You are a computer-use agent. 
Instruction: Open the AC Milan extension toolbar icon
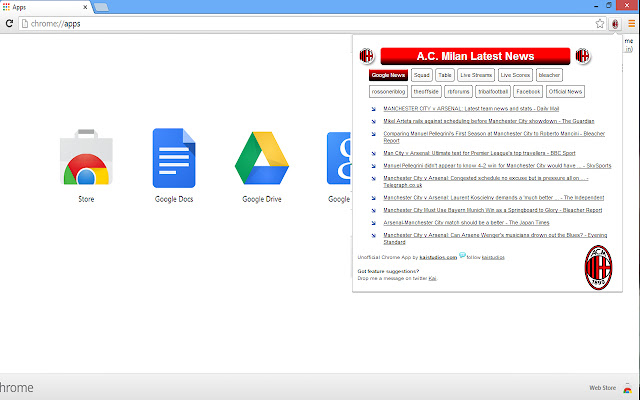615,24
